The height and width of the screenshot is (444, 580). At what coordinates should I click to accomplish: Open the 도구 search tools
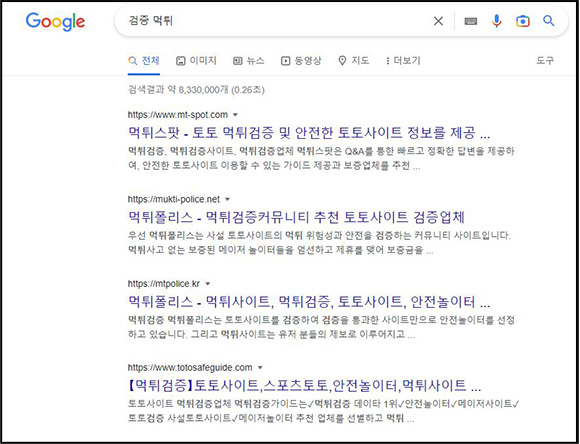point(545,61)
